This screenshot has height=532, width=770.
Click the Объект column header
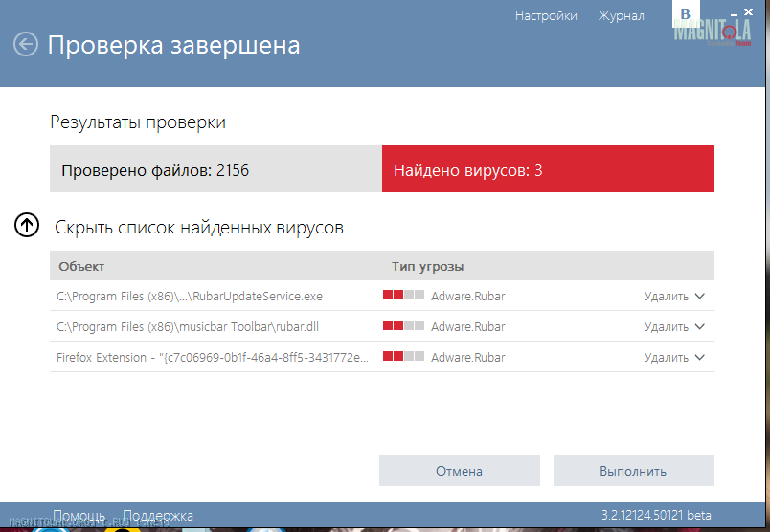81,267
